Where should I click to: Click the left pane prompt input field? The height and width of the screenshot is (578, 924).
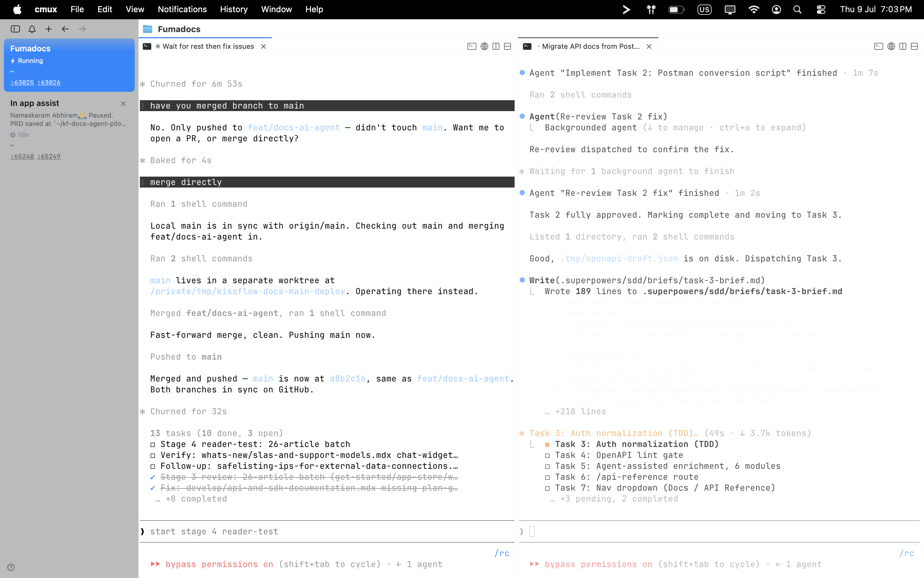pyautogui.click(x=327, y=531)
